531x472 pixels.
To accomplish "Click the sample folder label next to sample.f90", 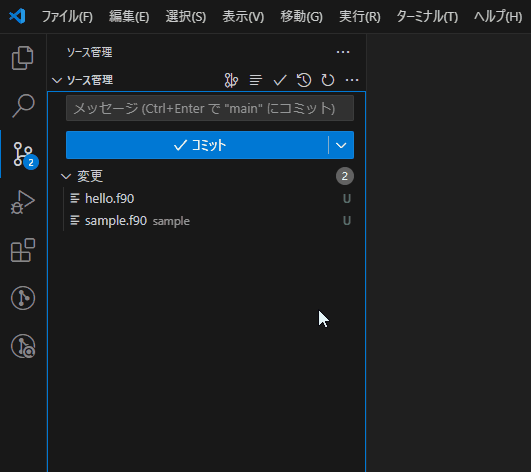I will 171,221.
